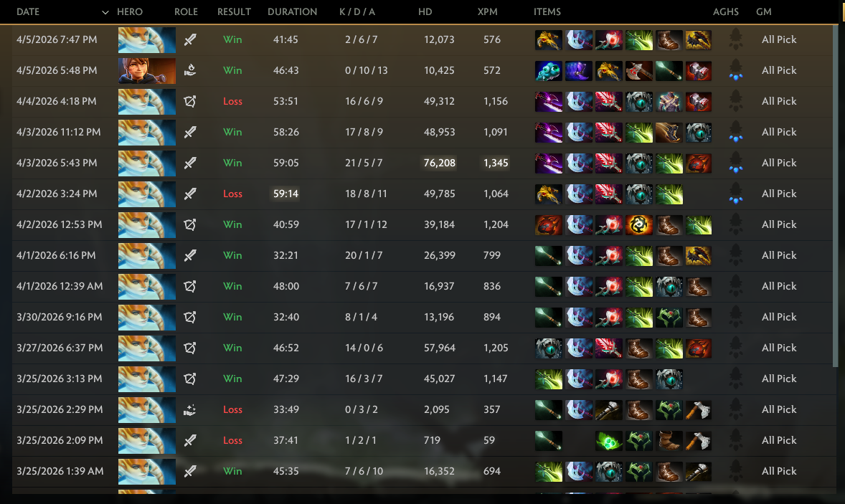Click the grey Aghanim's icon on 4/1/2026 6:16 PM row
Screen dimensions: 845x504
tap(735, 255)
